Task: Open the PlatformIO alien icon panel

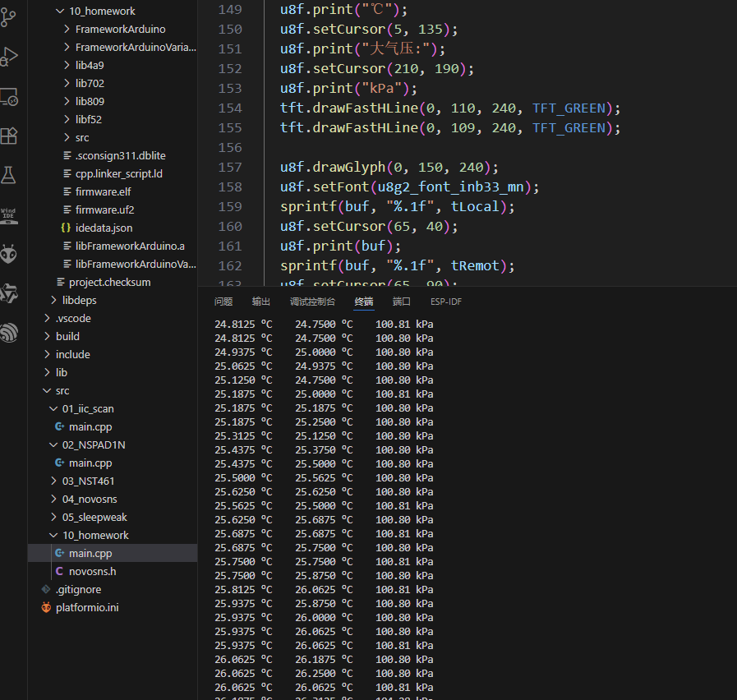Action: [9, 254]
